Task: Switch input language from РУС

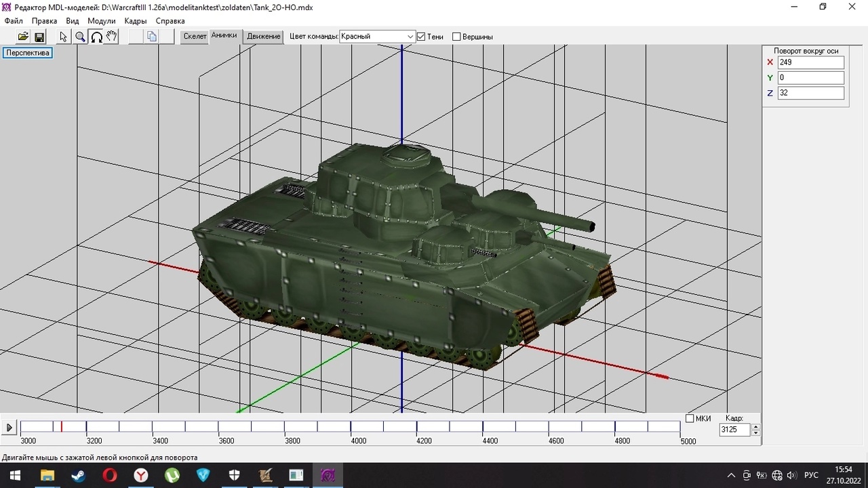Action: click(811, 475)
